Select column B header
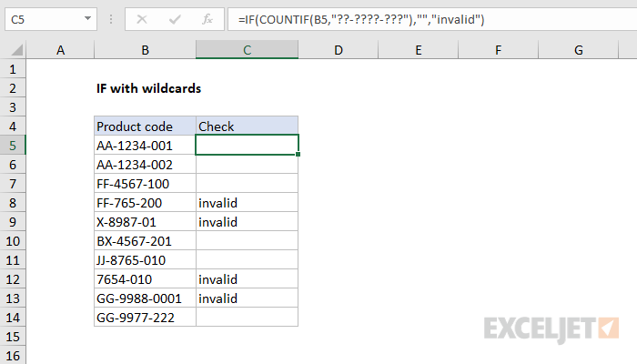 pos(145,51)
